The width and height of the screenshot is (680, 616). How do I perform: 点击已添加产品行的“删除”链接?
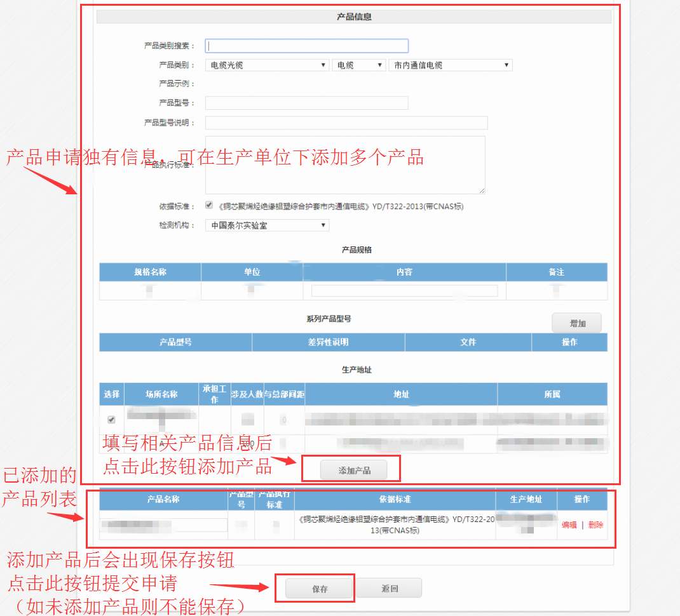click(595, 525)
